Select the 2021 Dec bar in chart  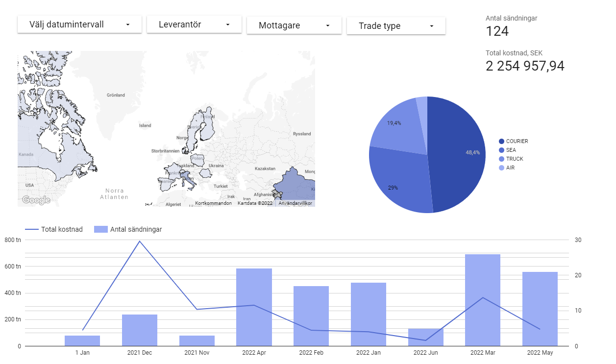click(140, 330)
